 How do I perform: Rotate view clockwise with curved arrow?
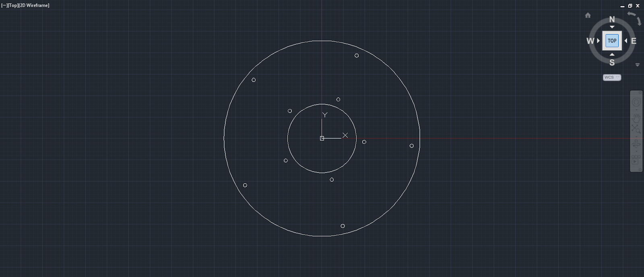pyautogui.click(x=639, y=22)
